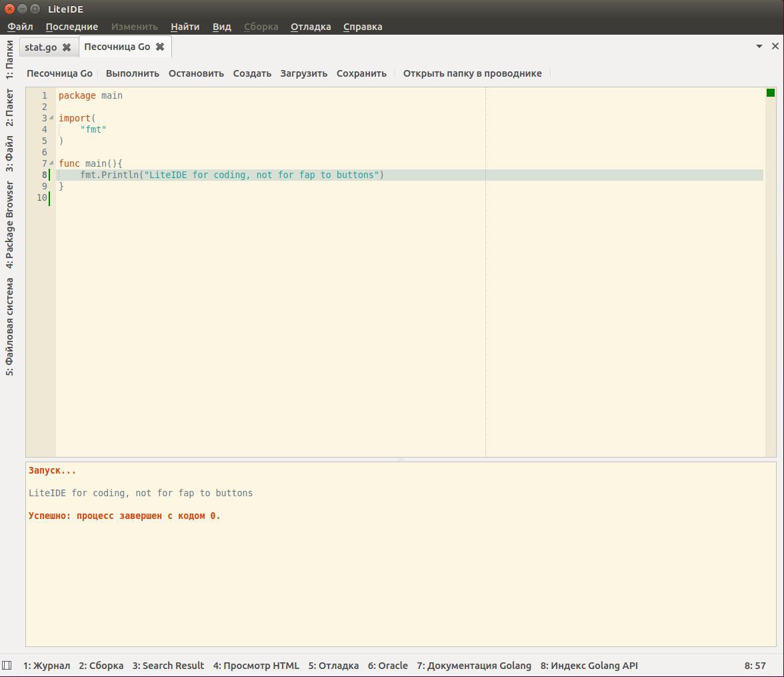Toggle the 2: Пакет side panel
The height and width of the screenshot is (677, 784).
(9, 107)
